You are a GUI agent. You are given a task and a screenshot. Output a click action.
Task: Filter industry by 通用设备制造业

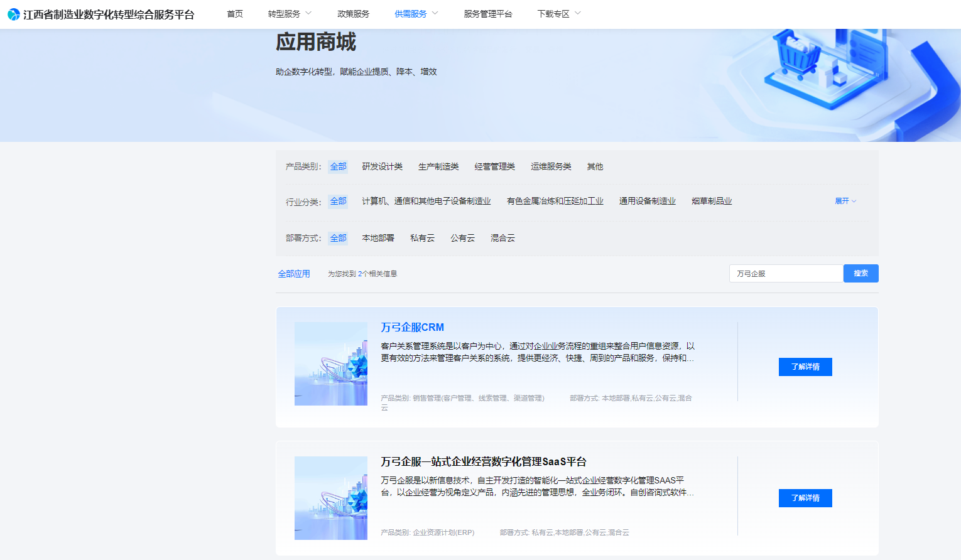point(647,201)
